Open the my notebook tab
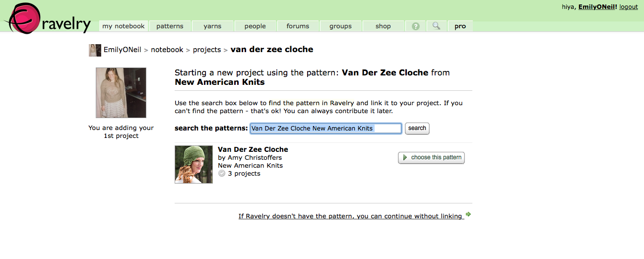This screenshot has height=259, width=644. coord(124,26)
